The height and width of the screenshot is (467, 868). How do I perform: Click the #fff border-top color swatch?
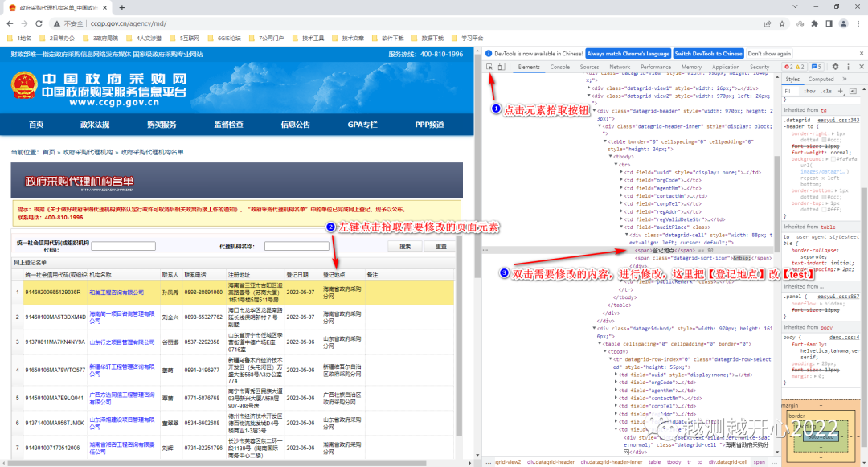(825, 210)
